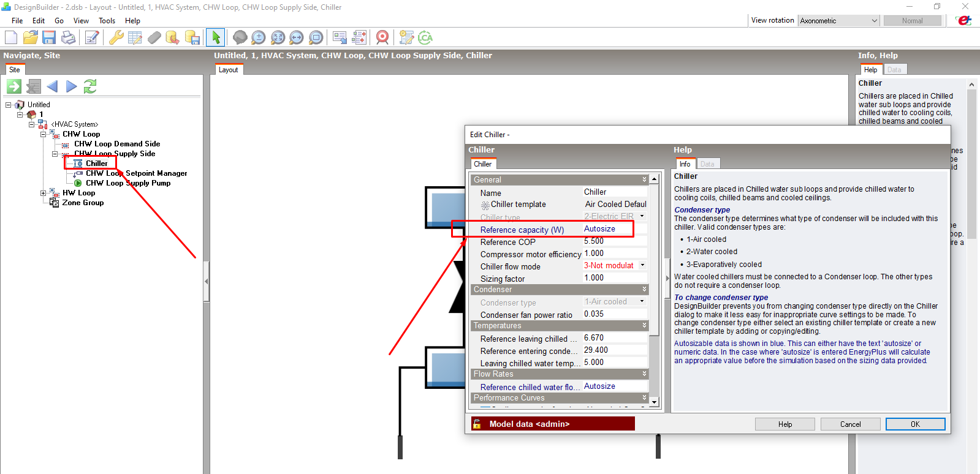980x474 pixels.
Task: Click the Help button in the dialog
Action: tap(785, 424)
